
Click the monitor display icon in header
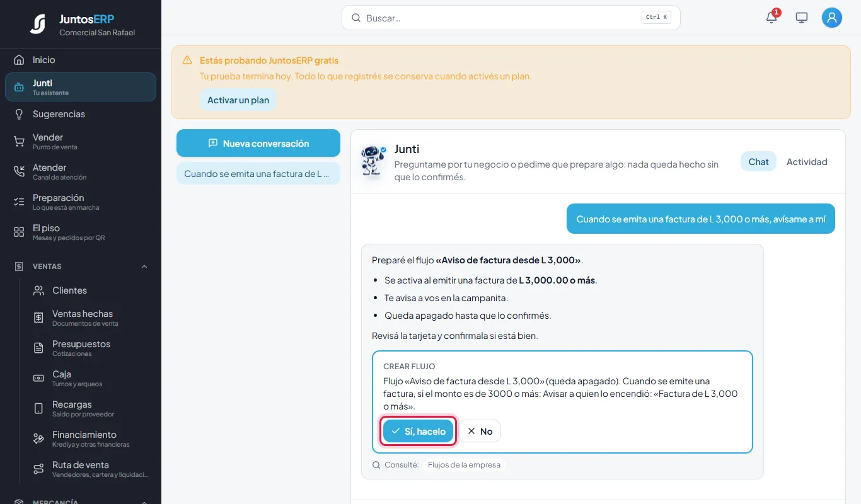(x=802, y=18)
